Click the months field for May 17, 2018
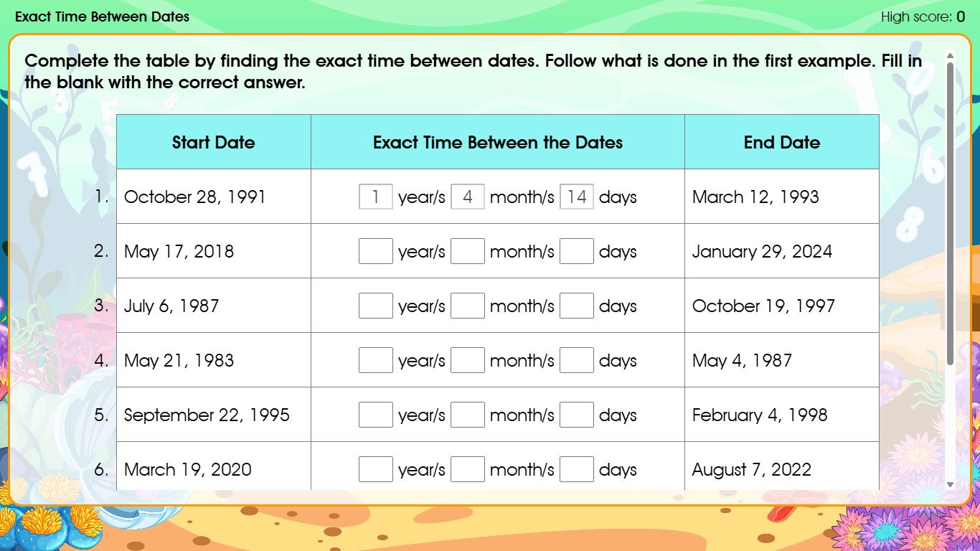The height and width of the screenshot is (551, 980). [x=467, y=251]
